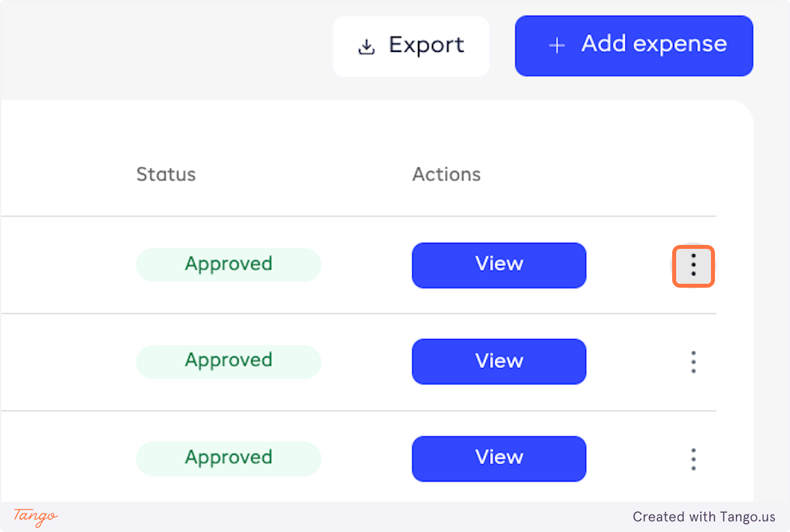Click the Tango logo at bottom left
Viewport: 790px width, 532px height.
[x=36, y=516]
